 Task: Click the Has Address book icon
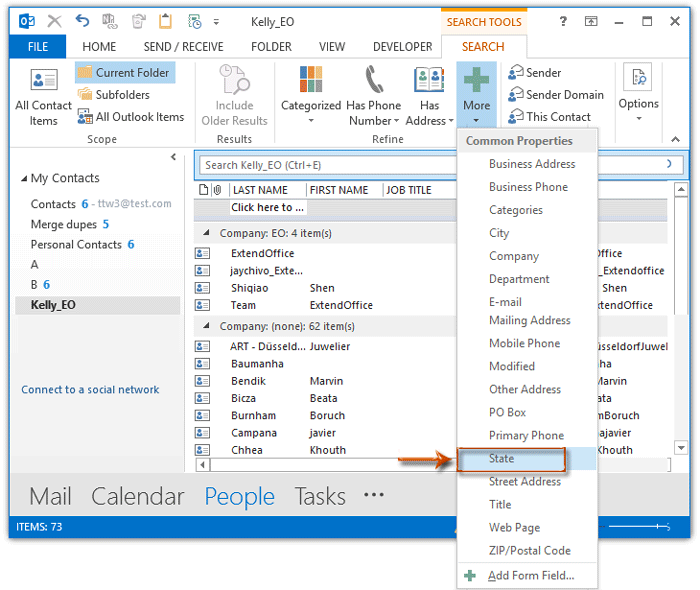point(429,82)
